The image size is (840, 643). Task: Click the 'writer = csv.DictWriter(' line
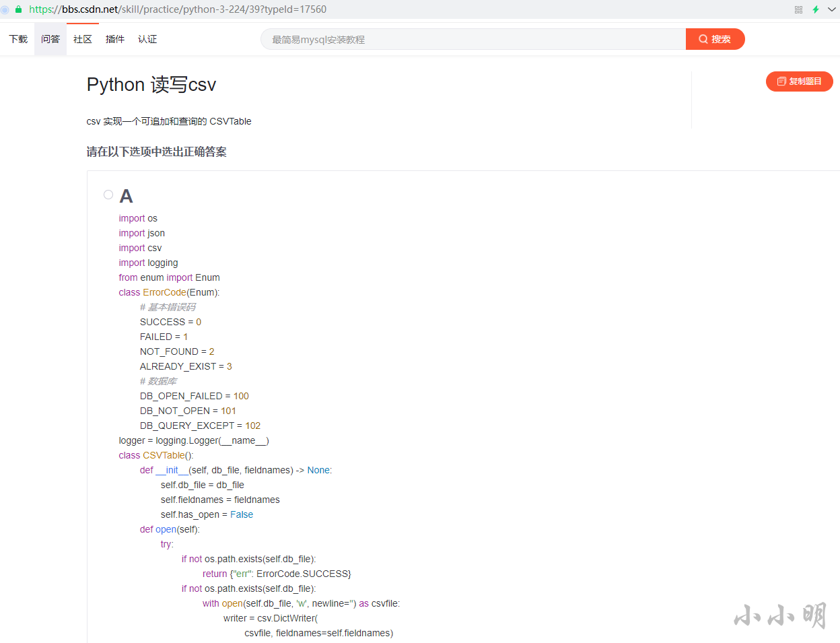(x=271, y=618)
